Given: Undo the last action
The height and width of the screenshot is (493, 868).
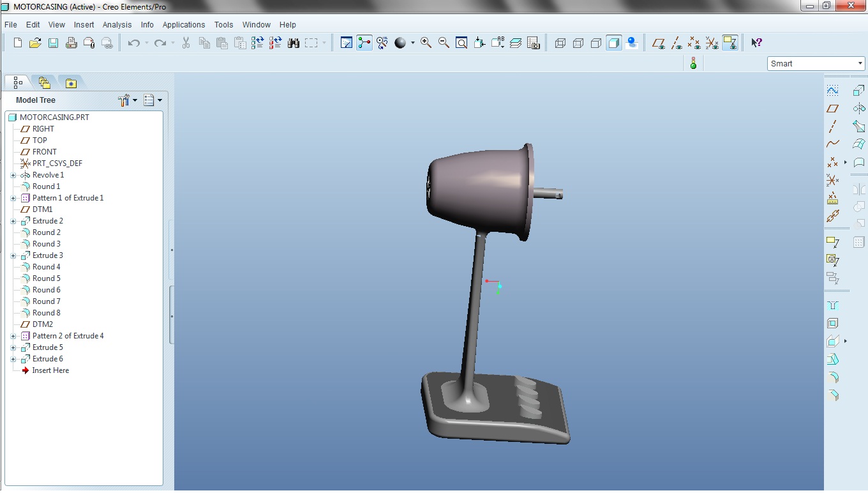Looking at the screenshot, I should click(x=133, y=43).
